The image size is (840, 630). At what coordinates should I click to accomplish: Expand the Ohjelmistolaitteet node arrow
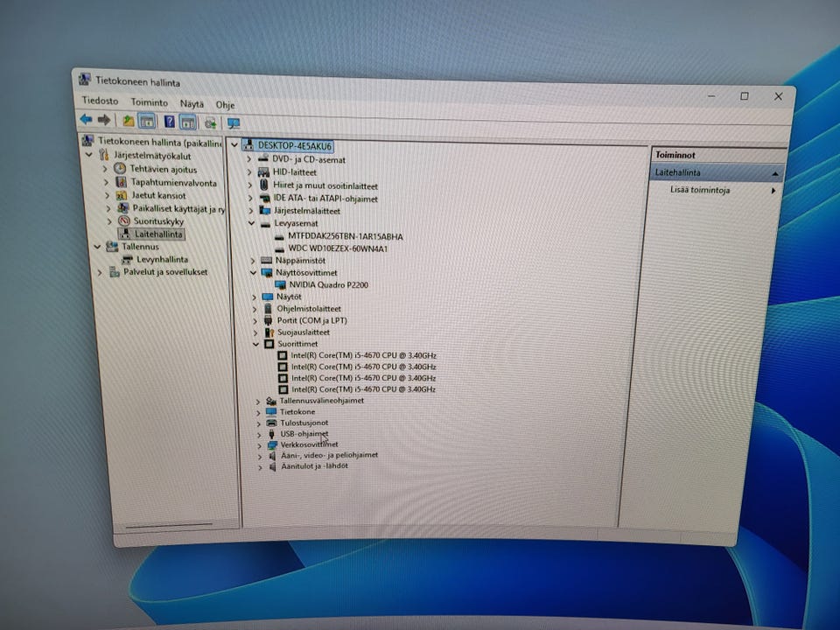[255, 309]
